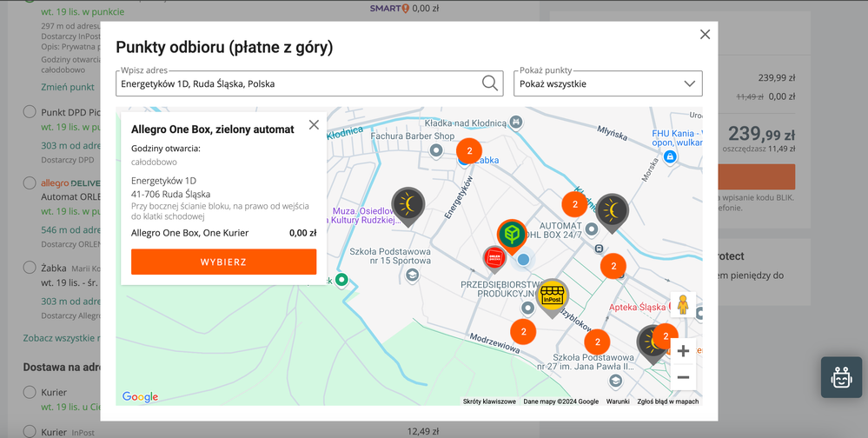
Task: Click FHU Kania shop marker icon
Action: coord(670,156)
